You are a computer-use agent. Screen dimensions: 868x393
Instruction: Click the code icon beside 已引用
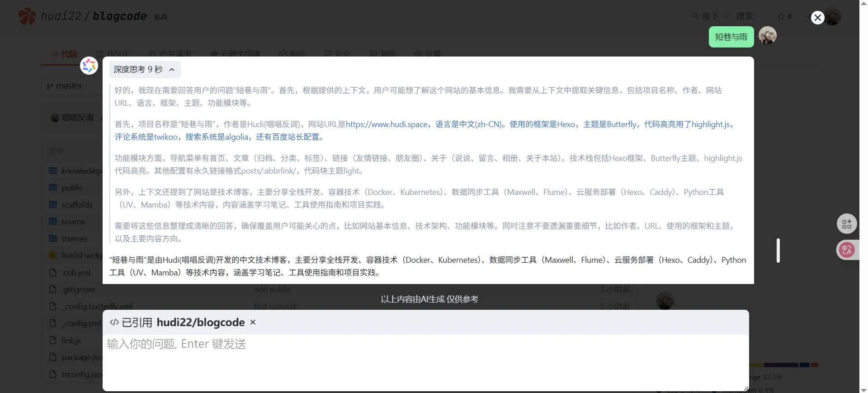click(x=114, y=322)
